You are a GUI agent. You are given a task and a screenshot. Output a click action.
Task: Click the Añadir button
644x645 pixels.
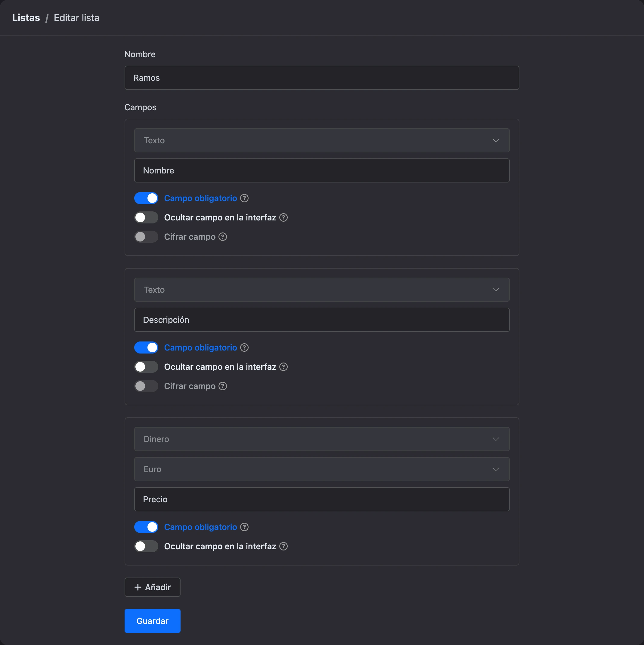(x=153, y=587)
